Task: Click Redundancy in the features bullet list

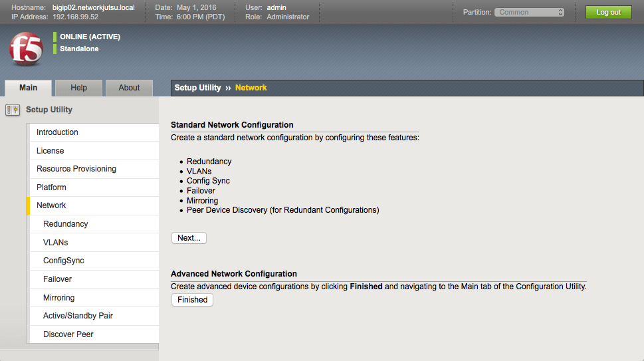Action: tap(209, 162)
